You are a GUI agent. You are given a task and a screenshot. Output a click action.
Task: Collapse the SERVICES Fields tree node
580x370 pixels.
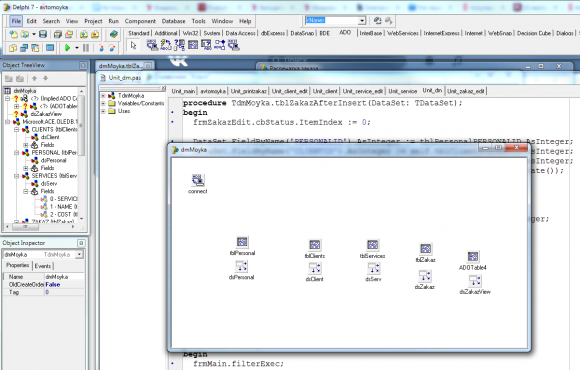coord(26,191)
